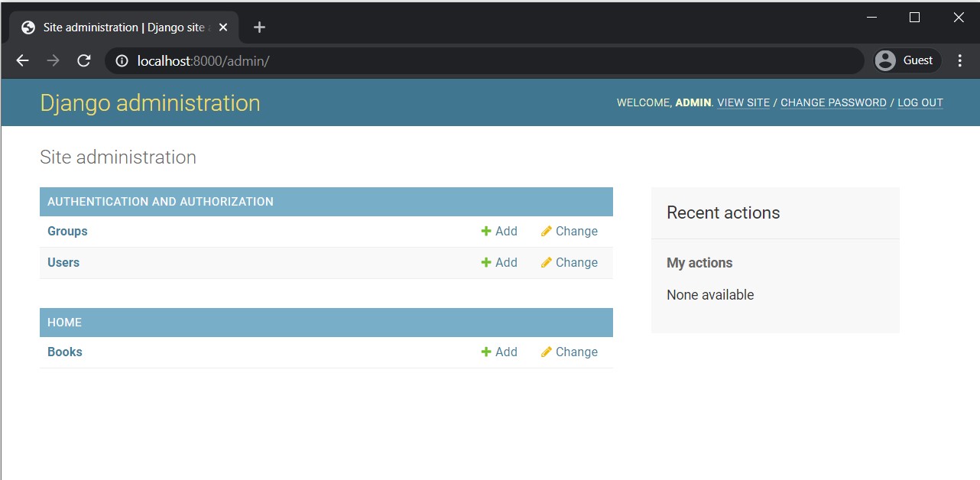980x480 pixels.
Task: Click the View Site link
Action: click(x=743, y=103)
